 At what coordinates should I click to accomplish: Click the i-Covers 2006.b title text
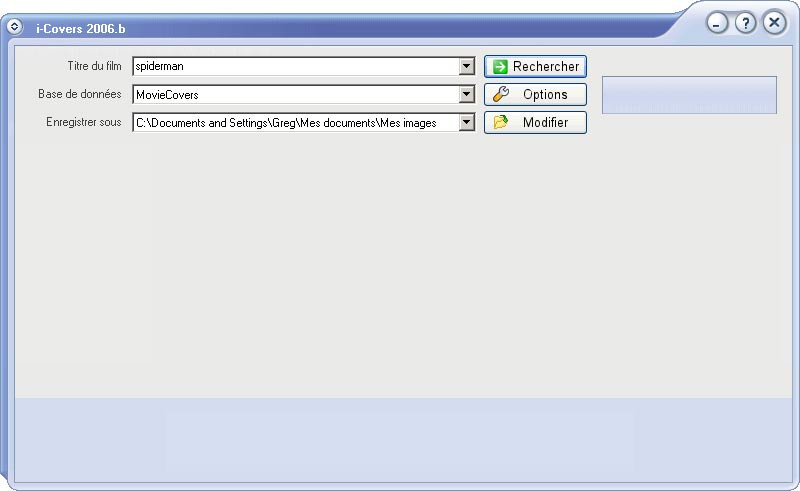(x=81, y=29)
